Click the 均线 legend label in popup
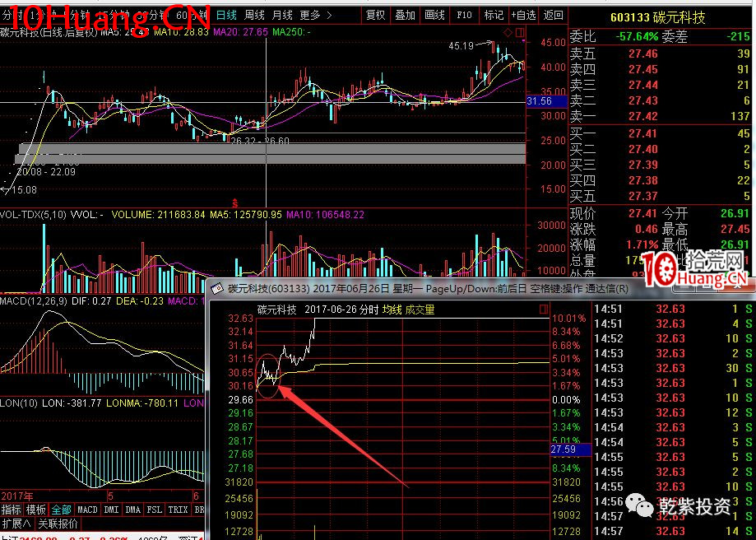Image resolution: width=756 pixels, height=540 pixels. pos(392,310)
